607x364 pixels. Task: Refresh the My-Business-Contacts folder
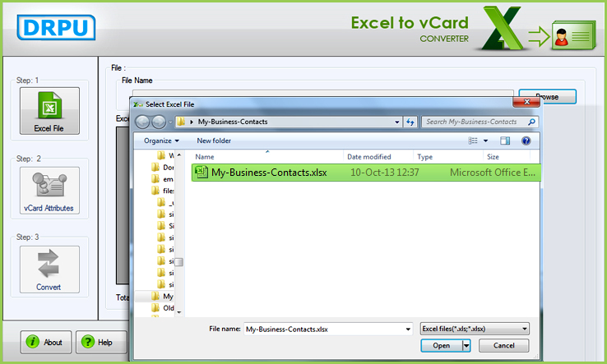410,122
